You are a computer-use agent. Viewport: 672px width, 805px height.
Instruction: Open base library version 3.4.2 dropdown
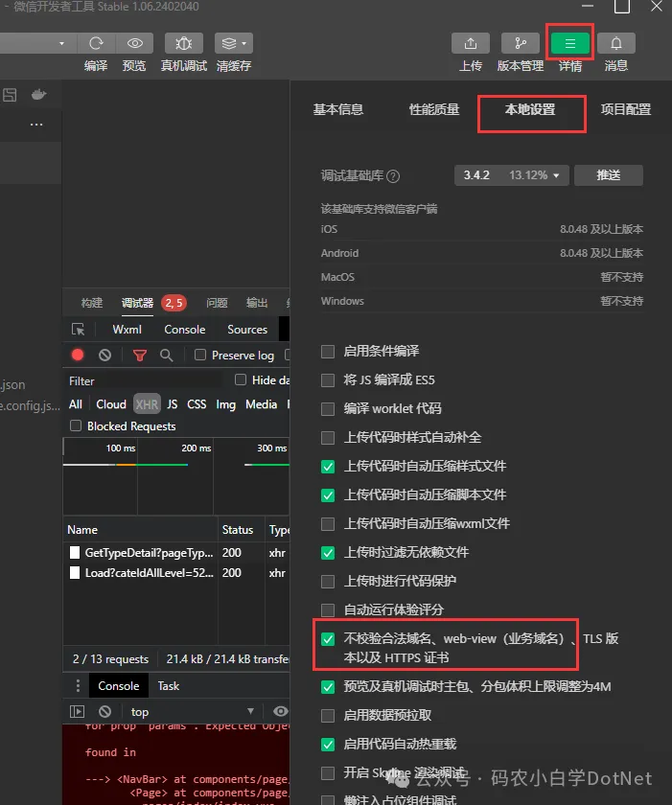pyautogui.click(x=511, y=175)
